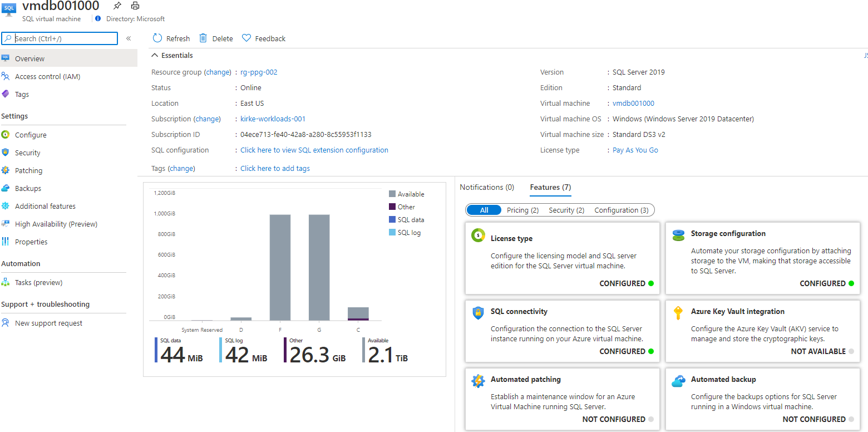Click here to add tags link

tap(275, 168)
